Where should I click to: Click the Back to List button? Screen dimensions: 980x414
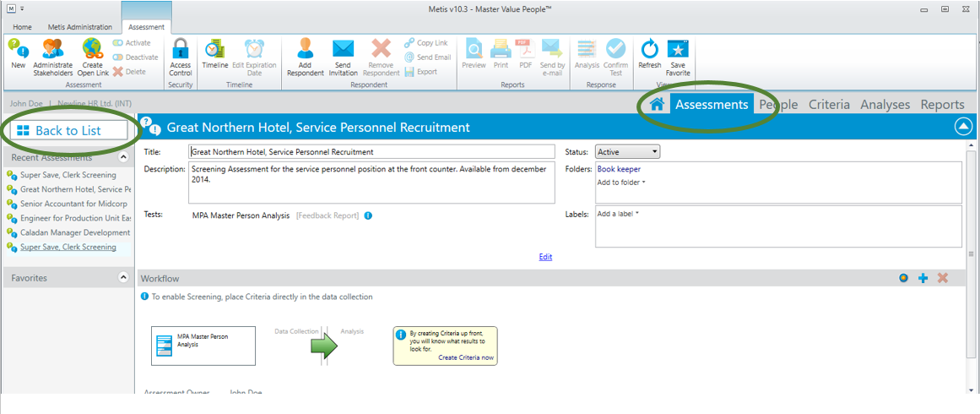[x=68, y=130]
